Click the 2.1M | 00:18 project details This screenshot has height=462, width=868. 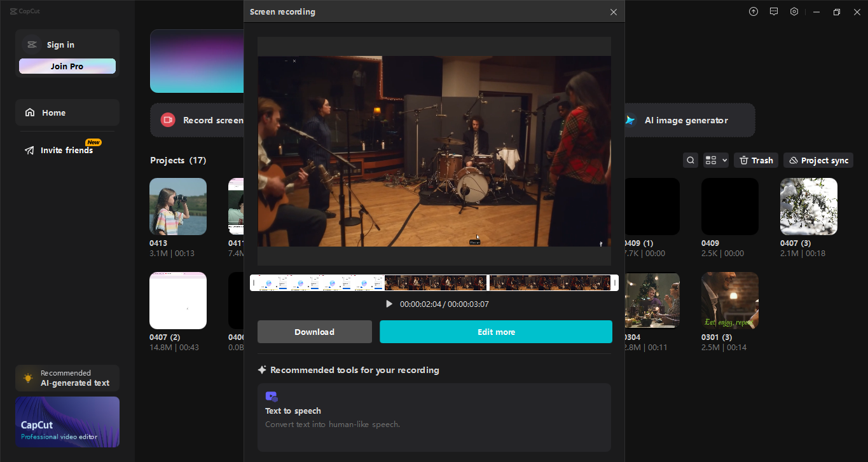coord(803,254)
